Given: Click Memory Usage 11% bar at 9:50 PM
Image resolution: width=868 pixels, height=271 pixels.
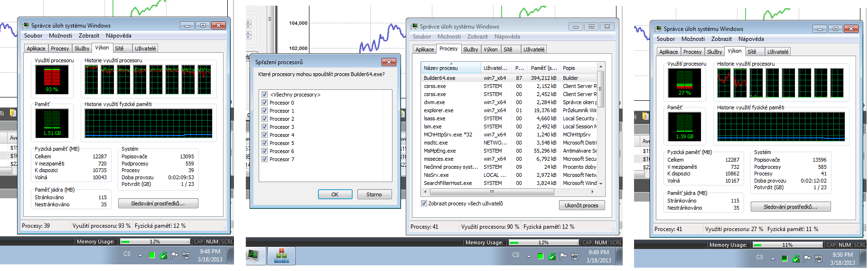Looking at the screenshot, I should pyautogui.click(x=788, y=245).
